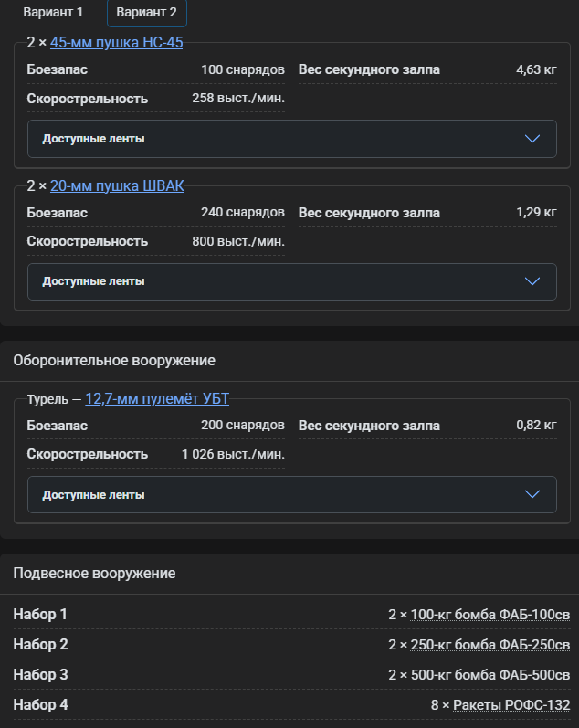Expand Доступные ленты label under ШВАК cannon

(x=94, y=281)
